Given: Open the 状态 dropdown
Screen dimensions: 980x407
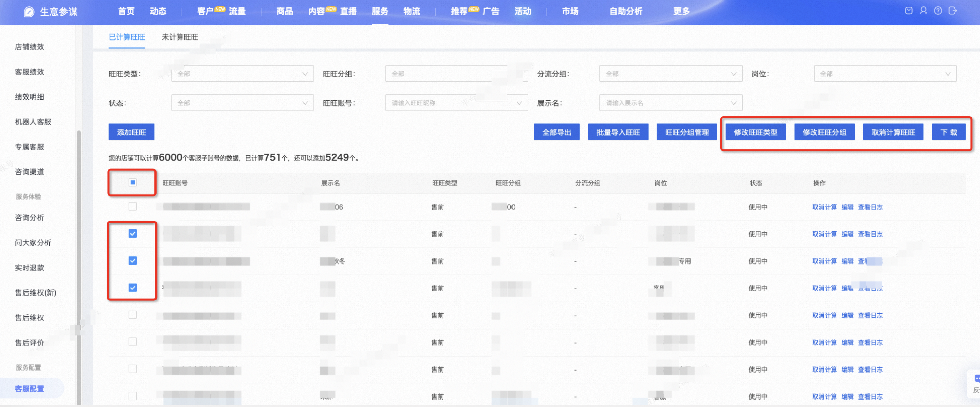Looking at the screenshot, I should (x=242, y=103).
